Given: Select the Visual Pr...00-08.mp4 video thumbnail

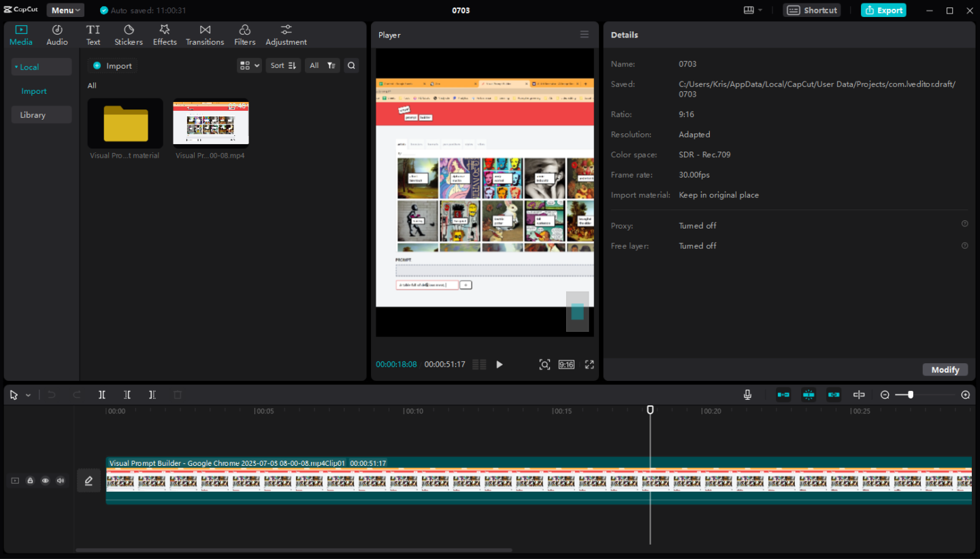Looking at the screenshot, I should click(x=211, y=123).
